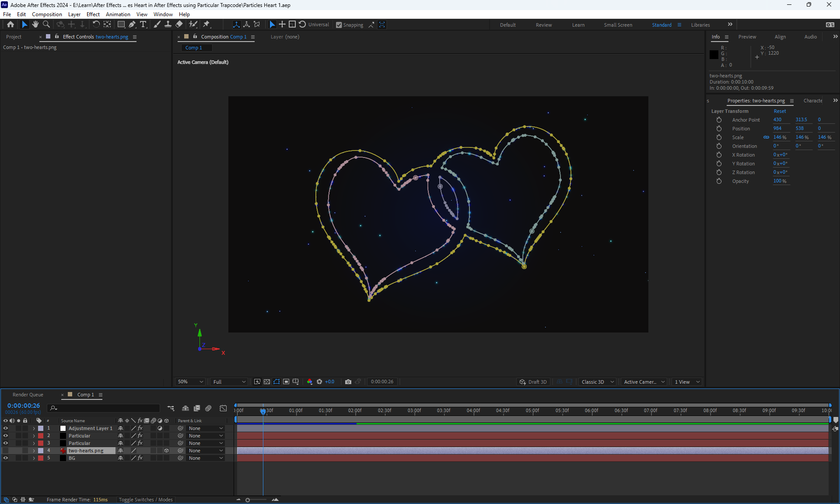840x504 pixels.
Task: Click the red label color of Particular layer 2
Action: click(x=41, y=436)
